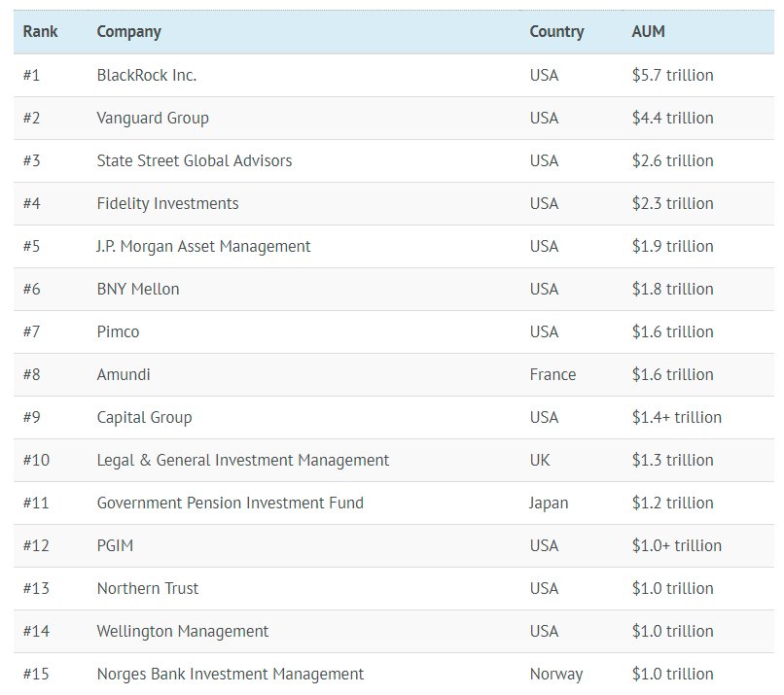This screenshot has height=695, width=784.
Task: Click USA in the BlackRock row
Action: click(544, 75)
